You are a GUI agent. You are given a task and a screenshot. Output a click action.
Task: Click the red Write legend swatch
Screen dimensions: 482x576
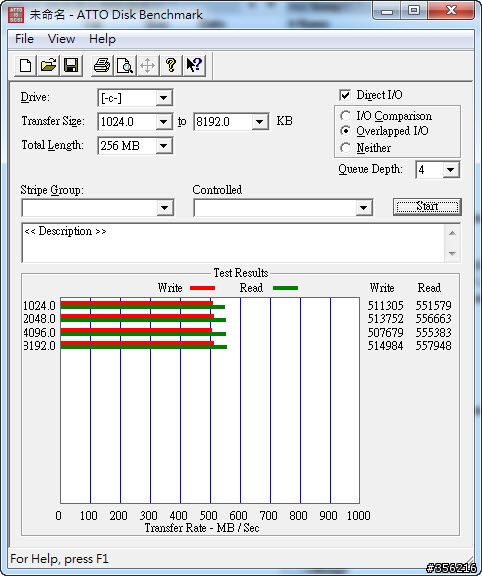pyautogui.click(x=202, y=288)
